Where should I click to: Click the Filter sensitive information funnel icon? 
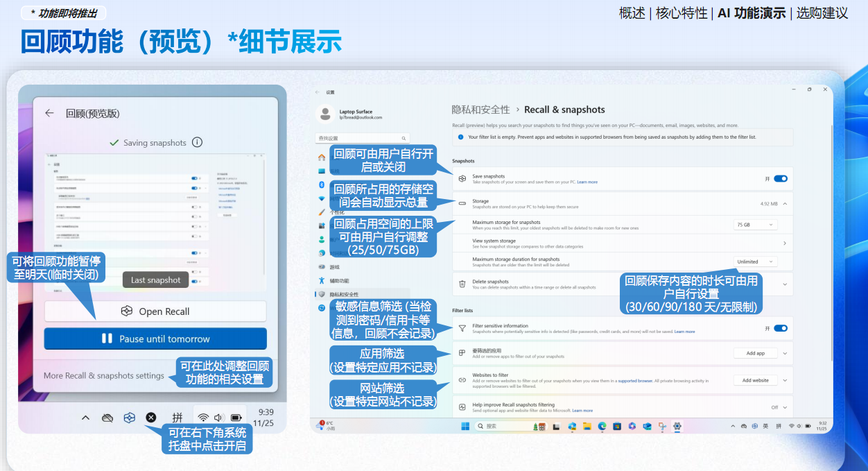(462, 328)
